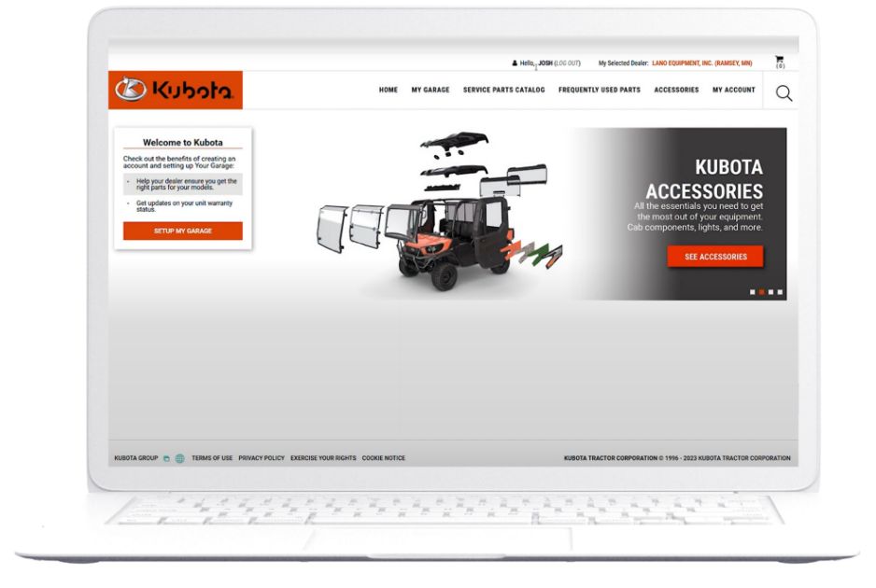
Task: Click Lano Equipment selected dealer link
Action: (701, 63)
